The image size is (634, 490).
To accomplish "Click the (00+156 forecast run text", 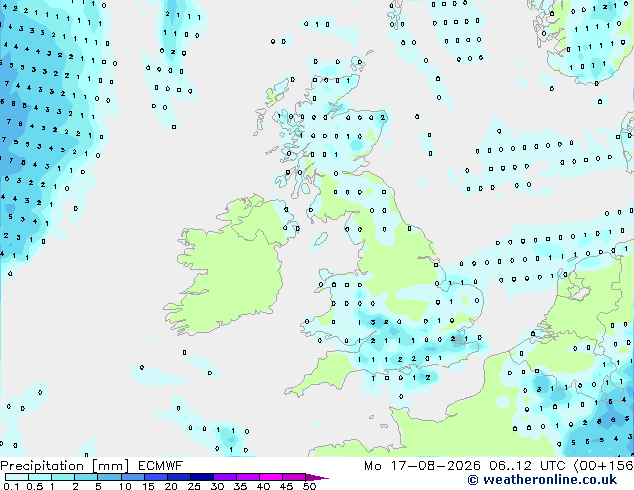I will [x=604, y=466].
